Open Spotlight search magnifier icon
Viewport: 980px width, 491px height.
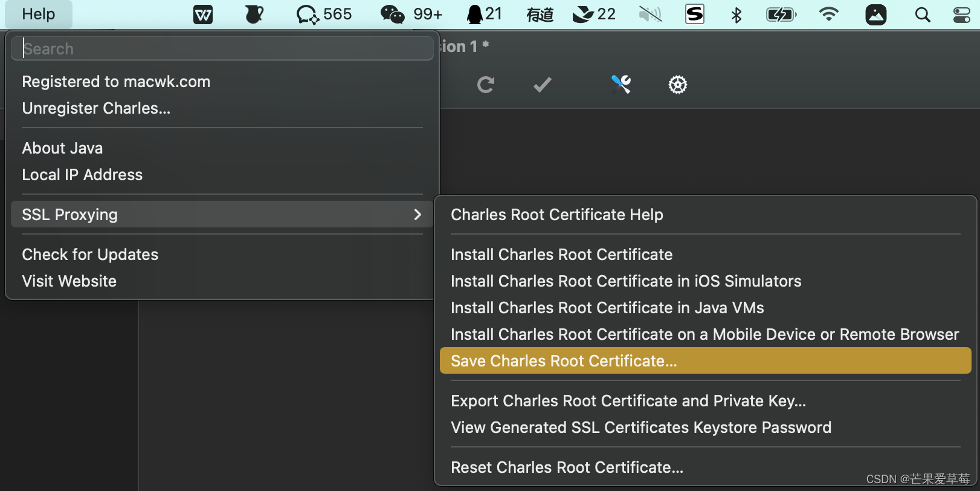922,15
